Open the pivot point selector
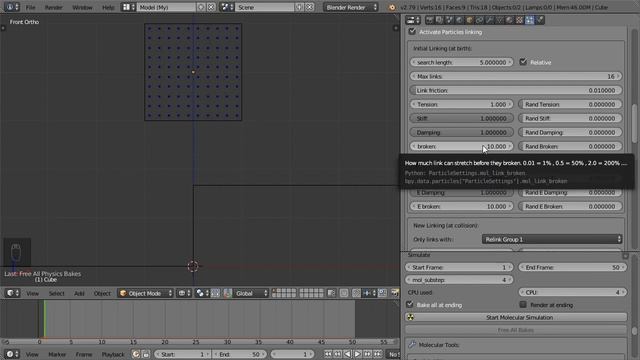Screen dimensions: 640x360 point(202,293)
